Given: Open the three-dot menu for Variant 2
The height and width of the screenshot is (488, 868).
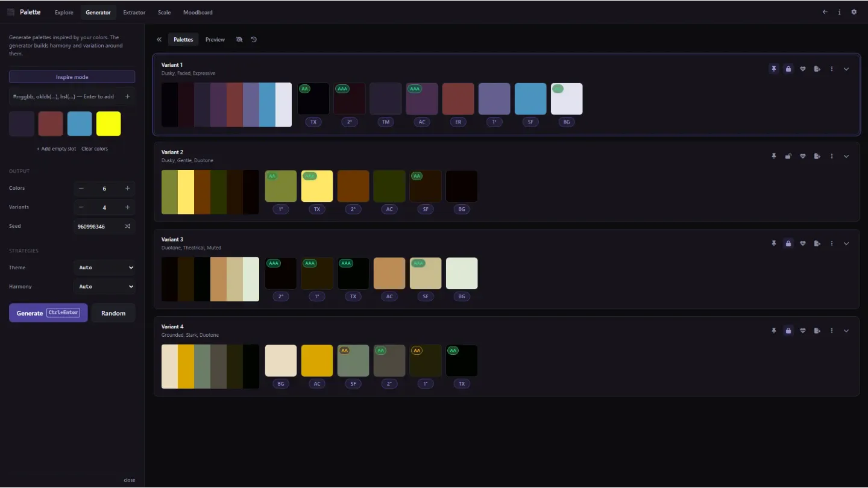Looking at the screenshot, I should click(831, 156).
